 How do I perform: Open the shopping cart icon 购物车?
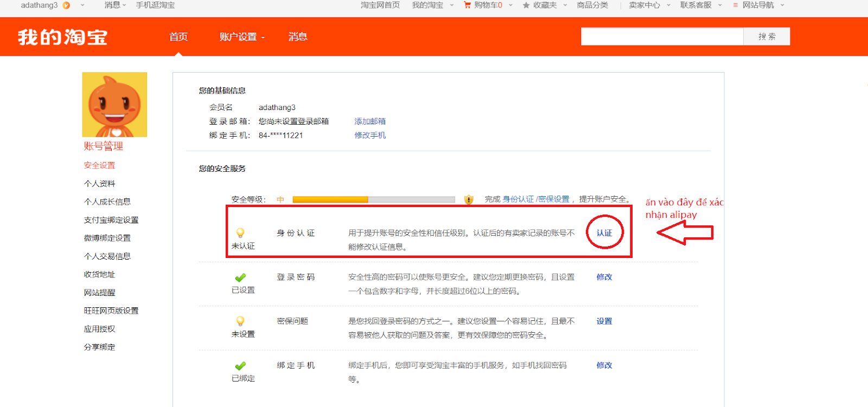click(467, 5)
